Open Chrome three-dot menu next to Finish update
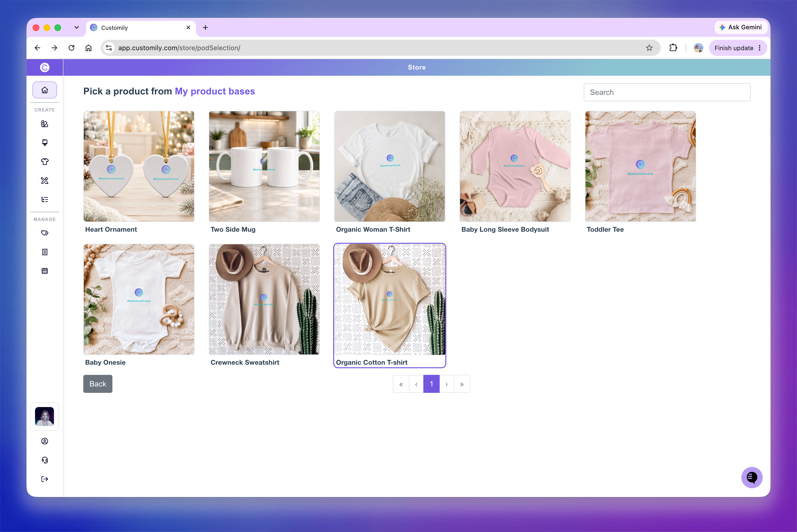Screen dimensions: 797x532 pyautogui.click(x=760, y=48)
